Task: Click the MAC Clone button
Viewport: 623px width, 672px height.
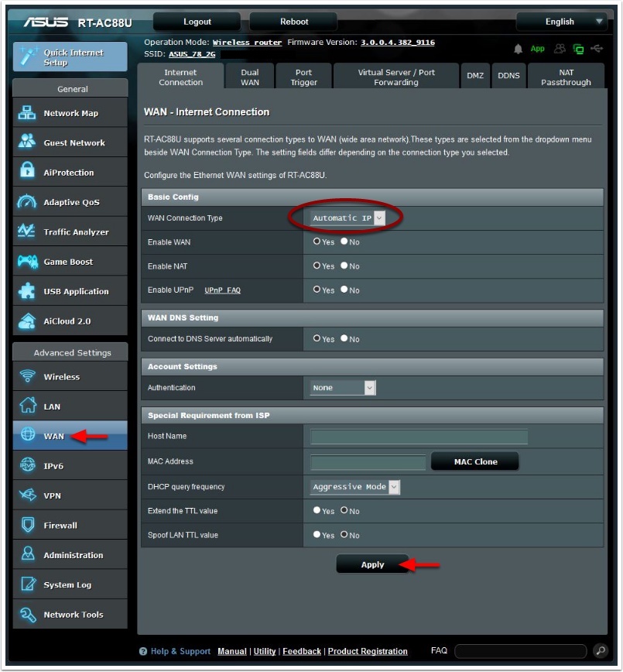Action: click(x=475, y=461)
